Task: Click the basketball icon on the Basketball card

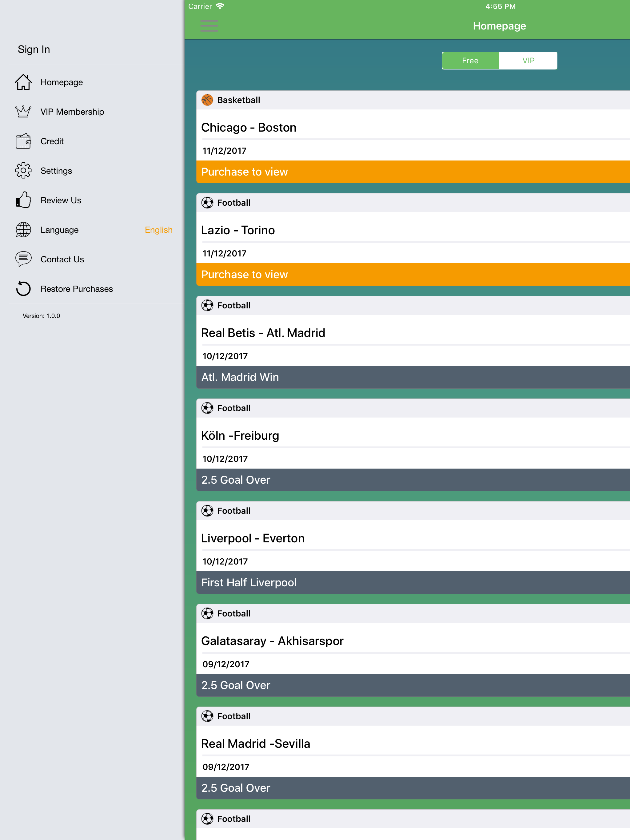Action: point(207,100)
